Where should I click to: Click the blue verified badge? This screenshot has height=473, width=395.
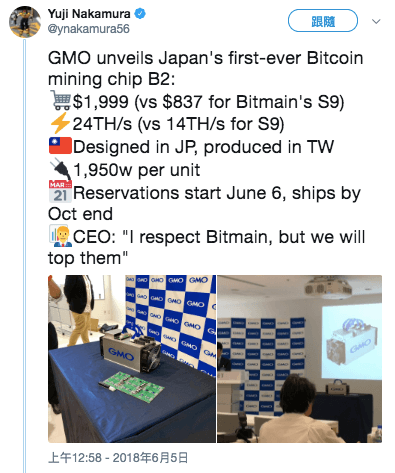[x=140, y=14]
